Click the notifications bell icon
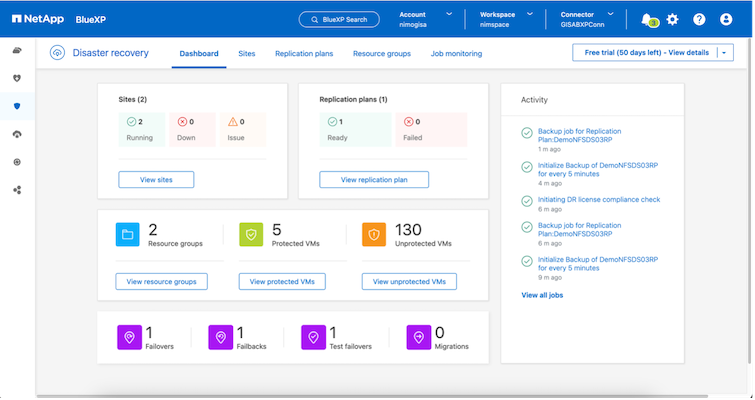Image resolution: width=755 pixels, height=400 pixels. tap(648, 19)
